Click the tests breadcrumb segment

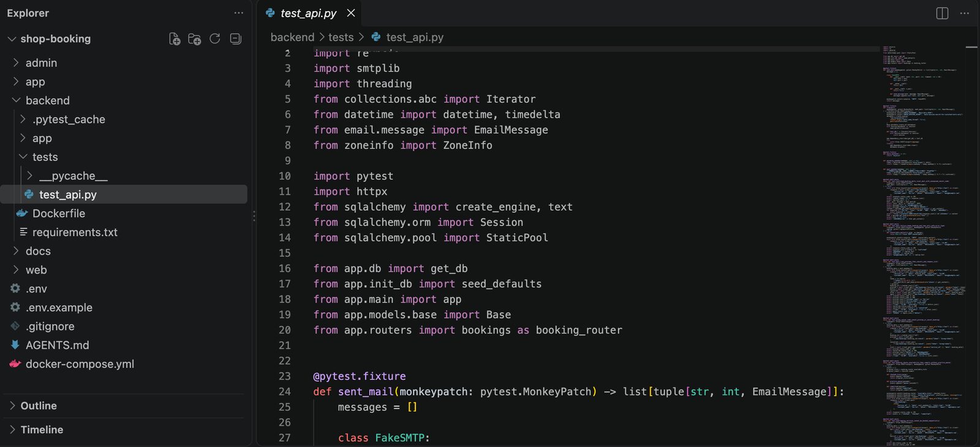point(341,37)
